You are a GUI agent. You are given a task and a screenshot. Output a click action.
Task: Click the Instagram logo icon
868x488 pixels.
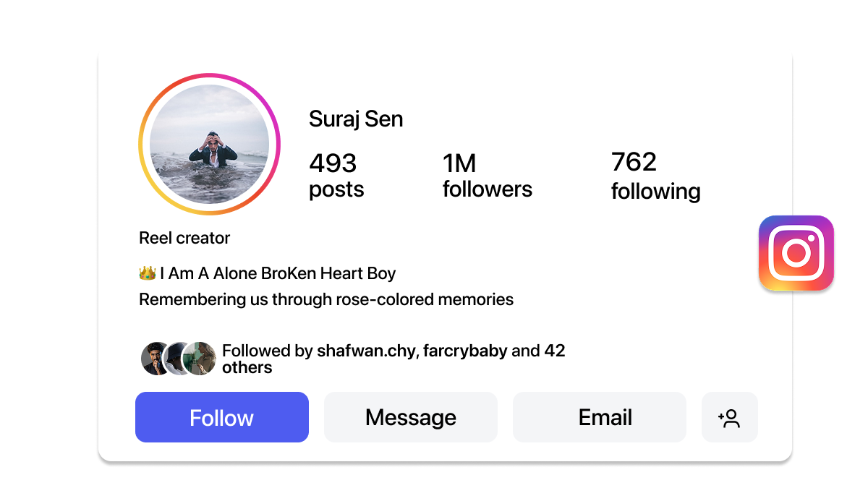[x=796, y=253]
